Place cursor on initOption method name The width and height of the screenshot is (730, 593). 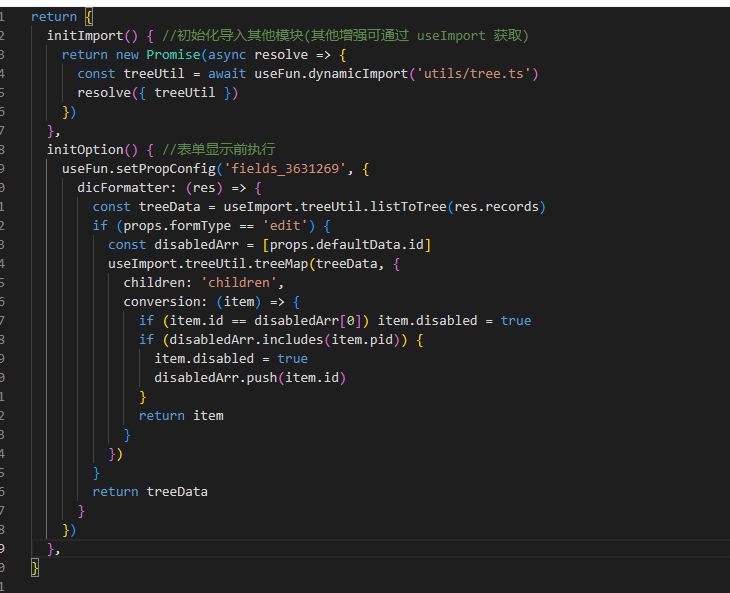click(84, 150)
